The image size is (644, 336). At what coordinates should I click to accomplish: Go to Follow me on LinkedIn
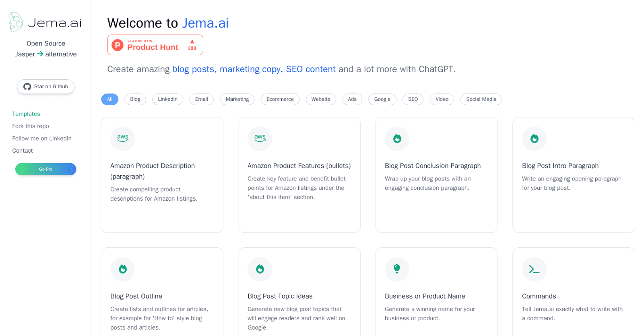(x=42, y=139)
